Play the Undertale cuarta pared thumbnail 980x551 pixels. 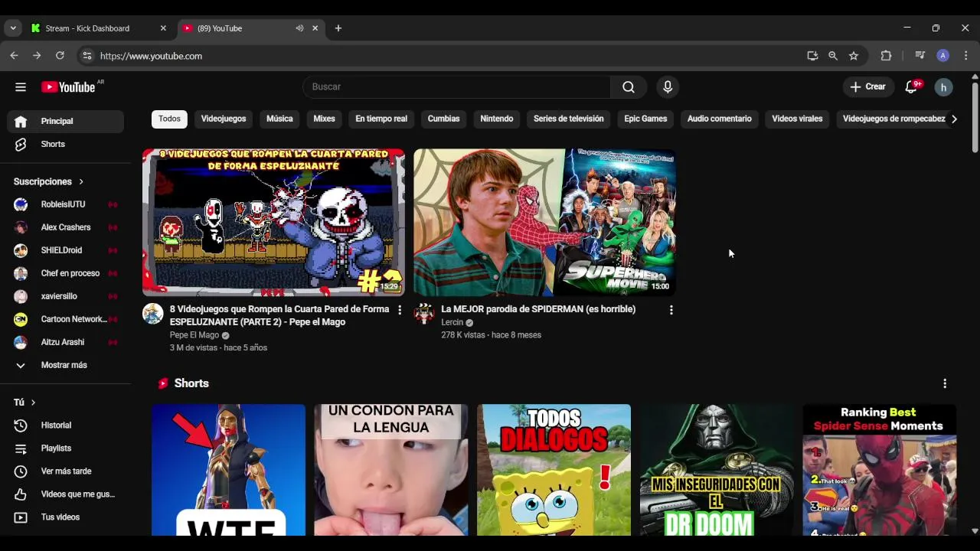(x=273, y=222)
